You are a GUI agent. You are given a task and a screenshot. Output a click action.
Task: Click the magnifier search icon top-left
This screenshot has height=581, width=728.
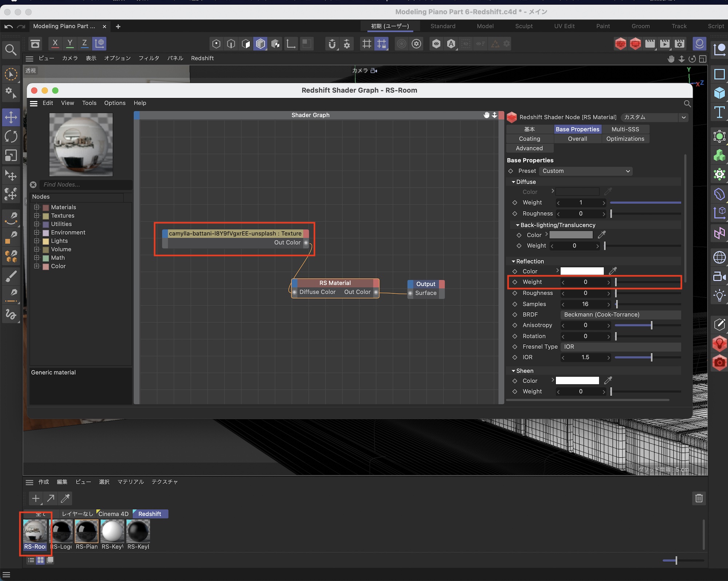pyautogui.click(x=11, y=50)
